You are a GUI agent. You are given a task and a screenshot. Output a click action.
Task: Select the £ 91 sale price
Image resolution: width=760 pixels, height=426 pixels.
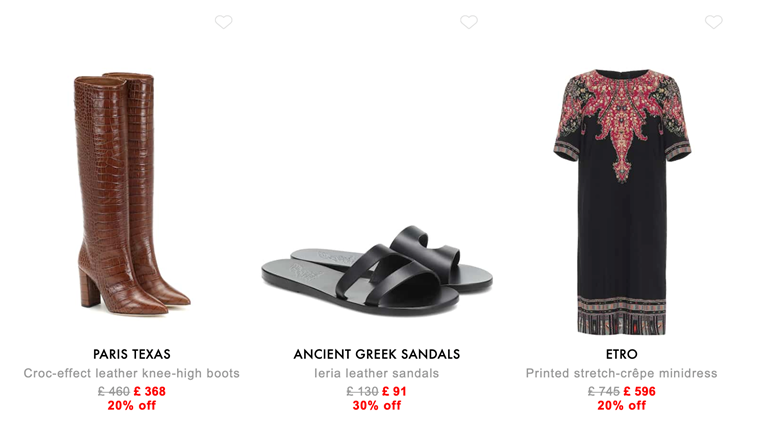coord(395,391)
